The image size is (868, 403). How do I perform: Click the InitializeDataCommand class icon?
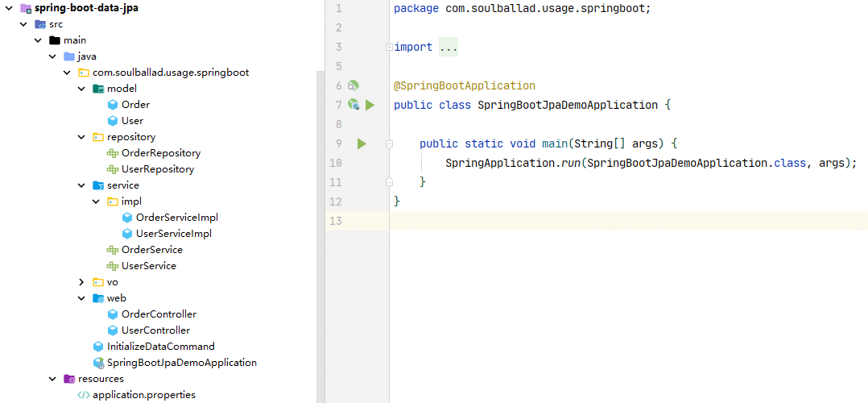[98, 347]
